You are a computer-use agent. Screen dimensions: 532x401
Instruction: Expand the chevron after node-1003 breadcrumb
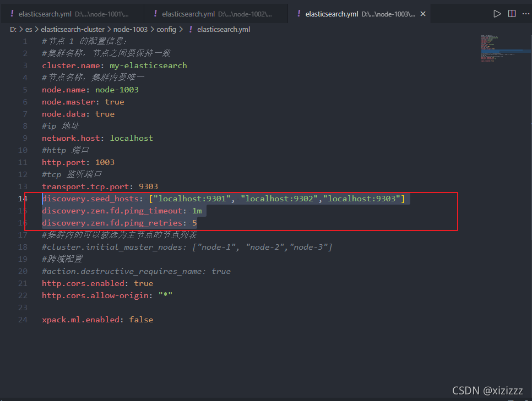pyautogui.click(x=152, y=30)
